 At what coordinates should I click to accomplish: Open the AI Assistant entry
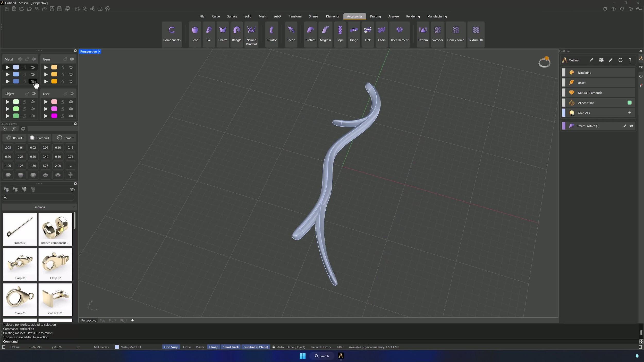click(x=598, y=103)
